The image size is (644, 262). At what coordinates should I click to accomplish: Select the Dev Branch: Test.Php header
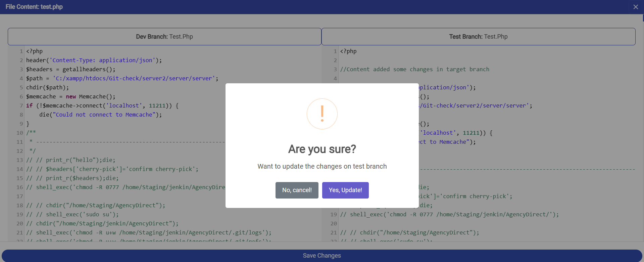164,37
